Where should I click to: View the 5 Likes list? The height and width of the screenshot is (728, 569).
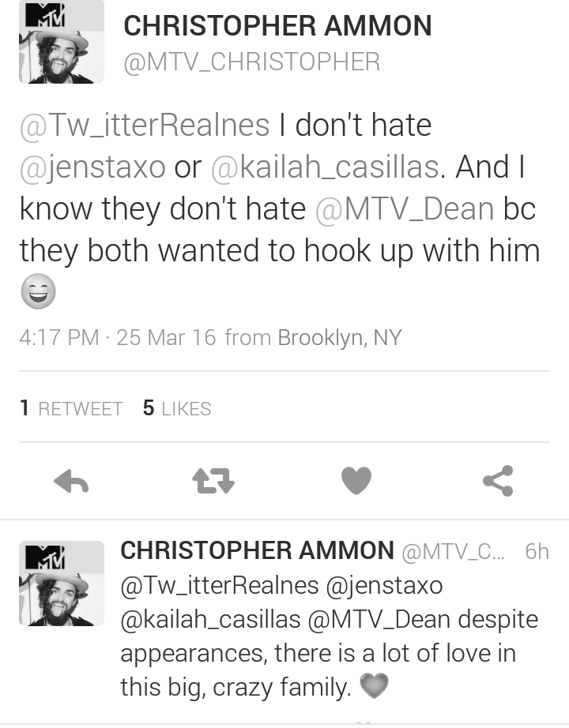177,408
